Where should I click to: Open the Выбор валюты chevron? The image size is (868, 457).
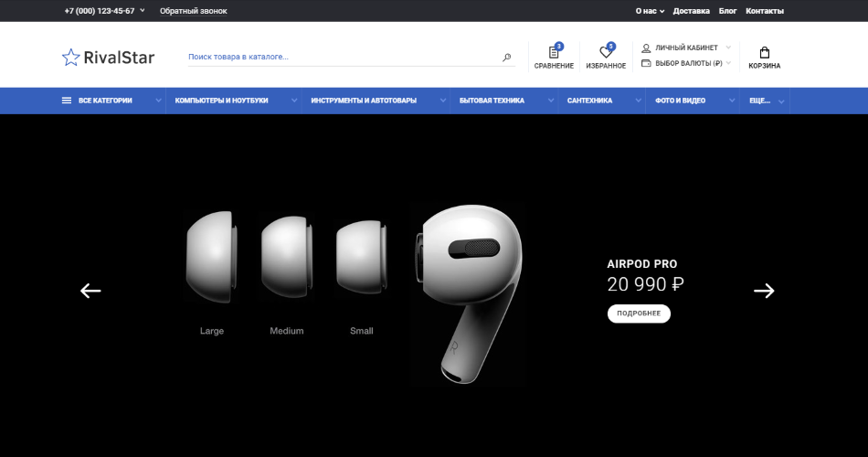(728, 63)
